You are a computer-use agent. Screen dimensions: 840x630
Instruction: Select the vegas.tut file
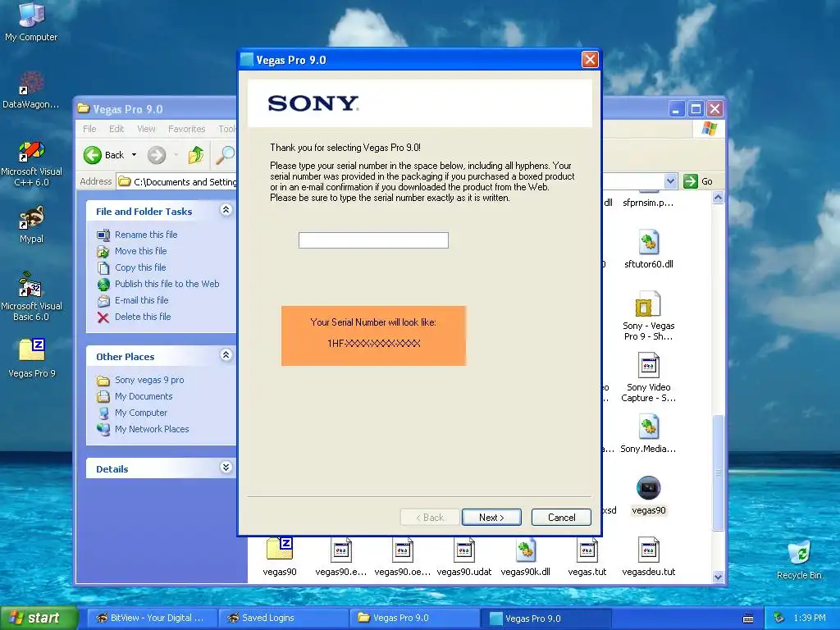tap(587, 557)
